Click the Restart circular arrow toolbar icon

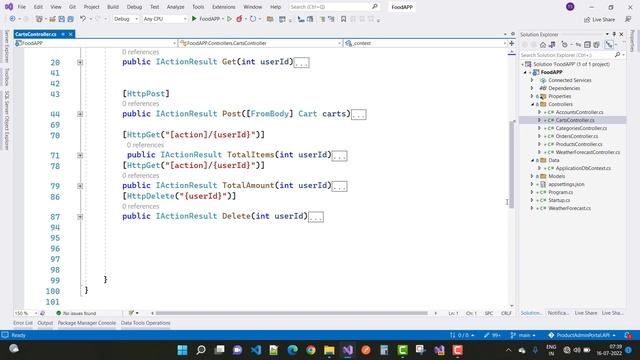pyautogui.click(x=253, y=19)
